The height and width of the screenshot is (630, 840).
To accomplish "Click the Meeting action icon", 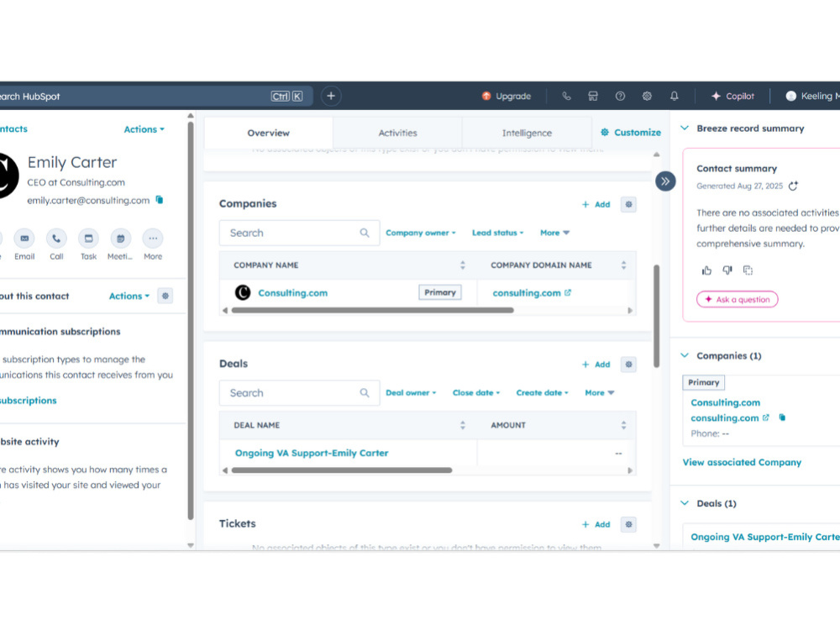I will coord(120,239).
